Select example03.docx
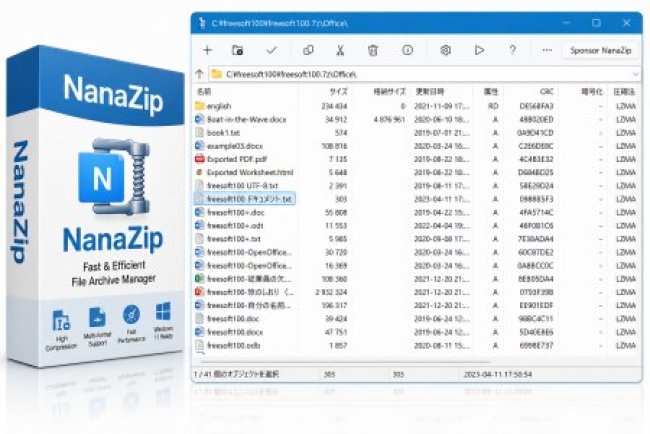The height and width of the screenshot is (434, 650). [235, 146]
